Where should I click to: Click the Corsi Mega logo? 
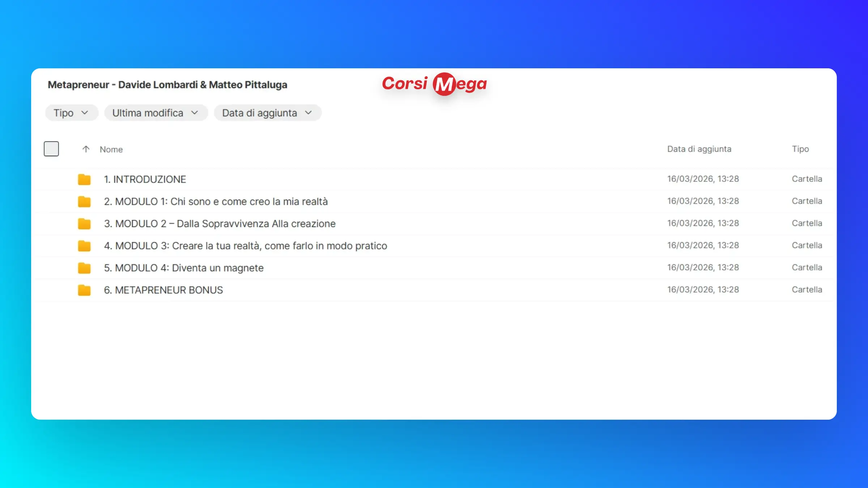tap(434, 84)
